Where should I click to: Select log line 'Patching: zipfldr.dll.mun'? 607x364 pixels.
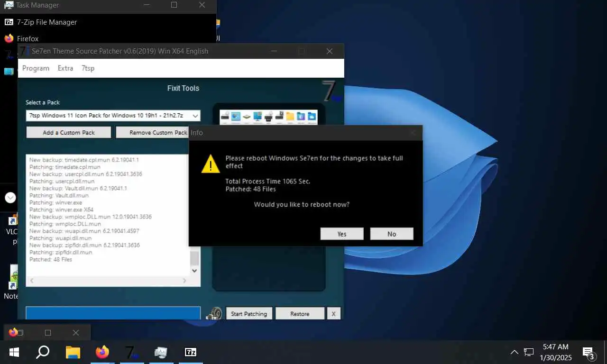61,253
